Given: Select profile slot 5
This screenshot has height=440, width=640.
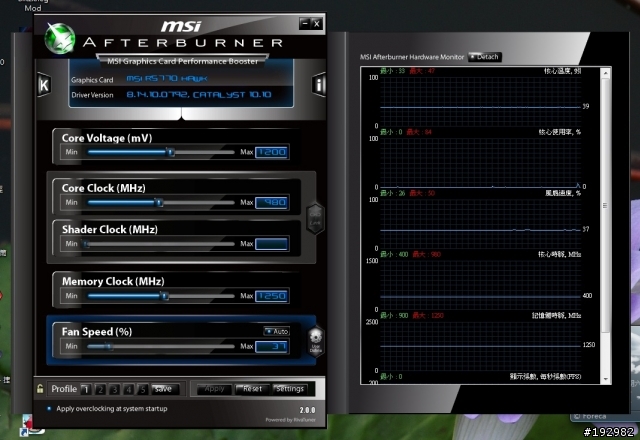Looking at the screenshot, I should (x=142, y=389).
